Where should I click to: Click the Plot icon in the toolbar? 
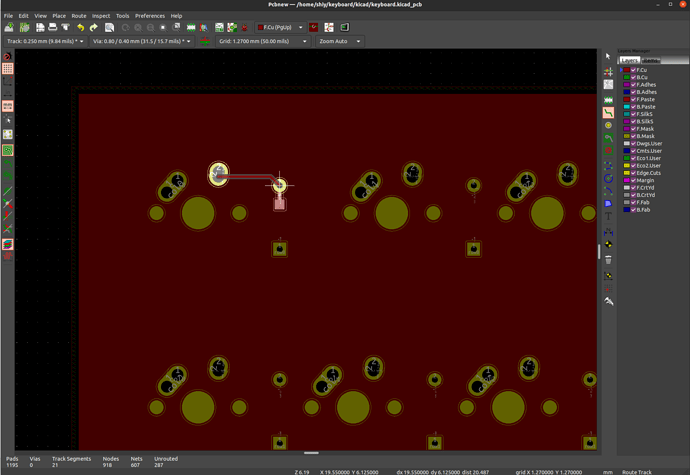pyautogui.click(x=66, y=27)
